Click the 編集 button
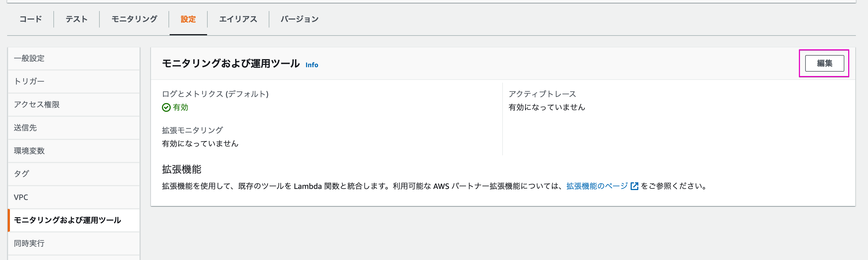Image resolution: width=868 pixels, height=260 pixels. (x=824, y=63)
